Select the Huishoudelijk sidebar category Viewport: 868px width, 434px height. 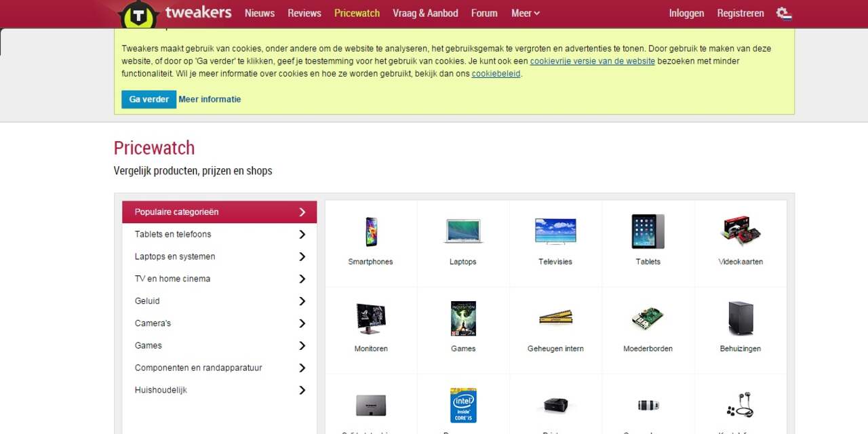click(x=161, y=390)
